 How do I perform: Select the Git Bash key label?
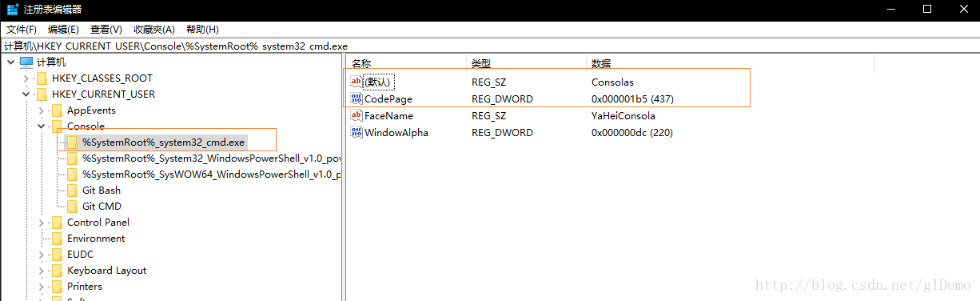click(102, 191)
